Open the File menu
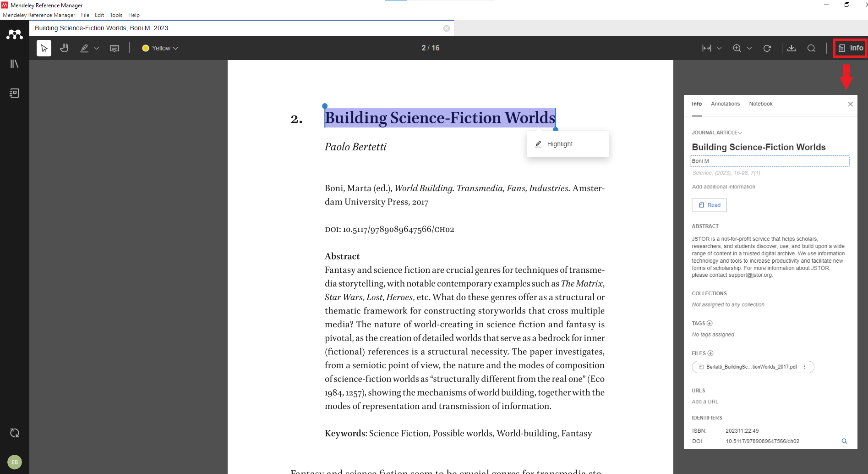This screenshot has height=474, width=868. (85, 15)
